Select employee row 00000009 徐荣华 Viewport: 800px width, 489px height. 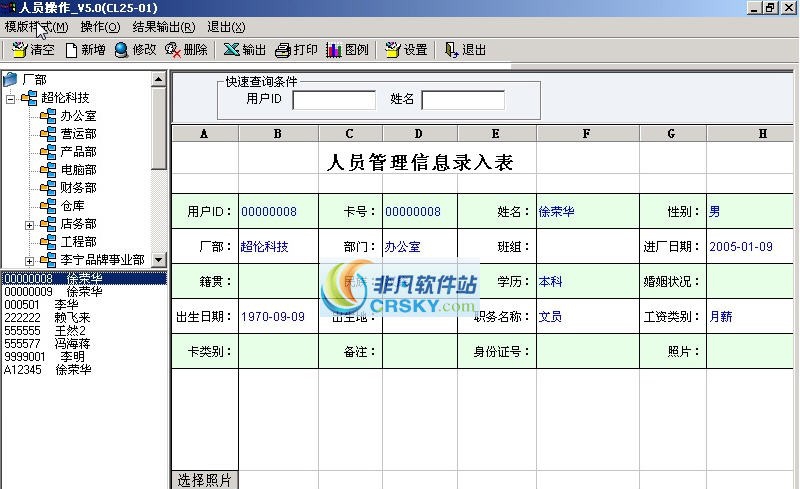click(x=84, y=291)
